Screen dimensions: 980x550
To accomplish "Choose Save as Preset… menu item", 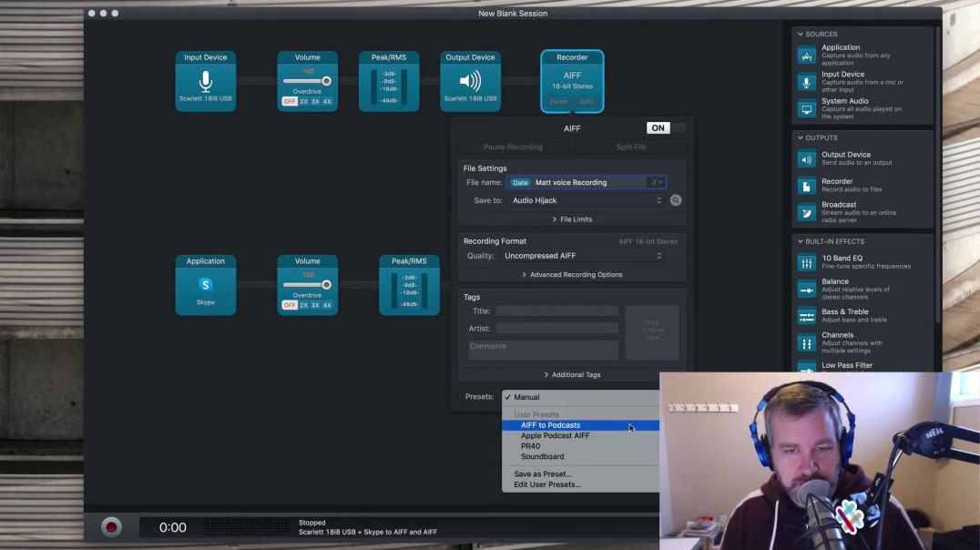I will [581, 474].
